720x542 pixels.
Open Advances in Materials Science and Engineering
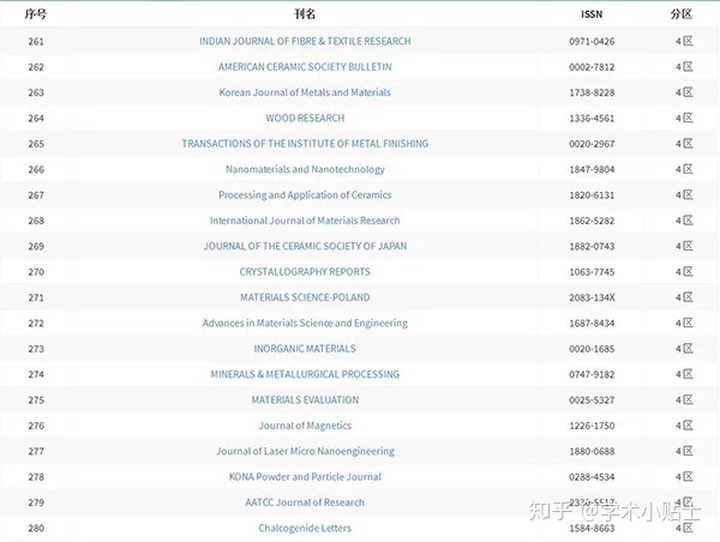[305, 323]
